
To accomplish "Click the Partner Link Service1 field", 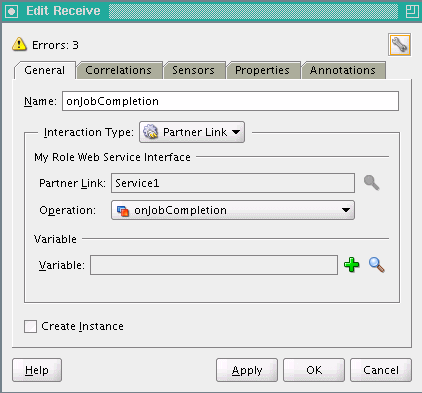I will pyautogui.click(x=233, y=183).
